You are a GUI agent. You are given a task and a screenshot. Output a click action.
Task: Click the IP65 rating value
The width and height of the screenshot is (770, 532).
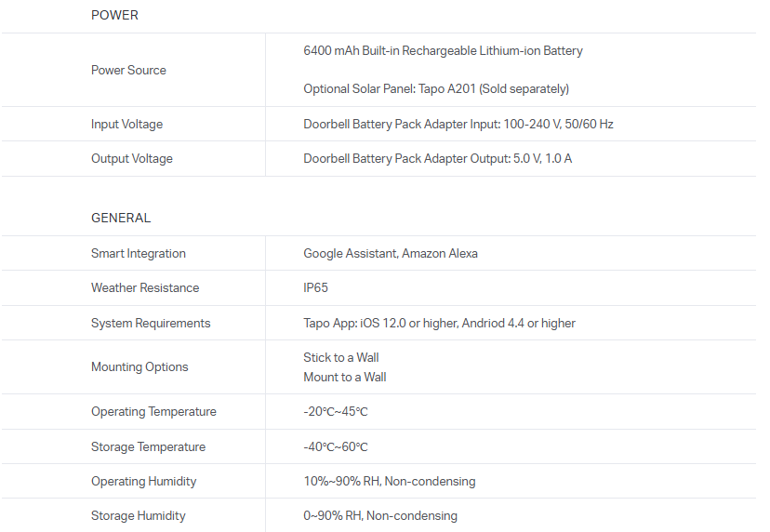pyautogui.click(x=315, y=287)
